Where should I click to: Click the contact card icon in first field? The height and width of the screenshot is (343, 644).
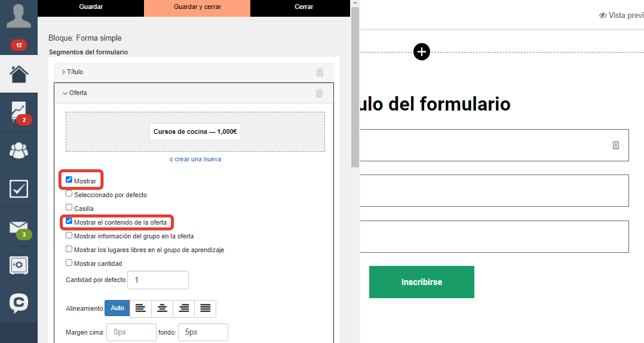(616, 145)
